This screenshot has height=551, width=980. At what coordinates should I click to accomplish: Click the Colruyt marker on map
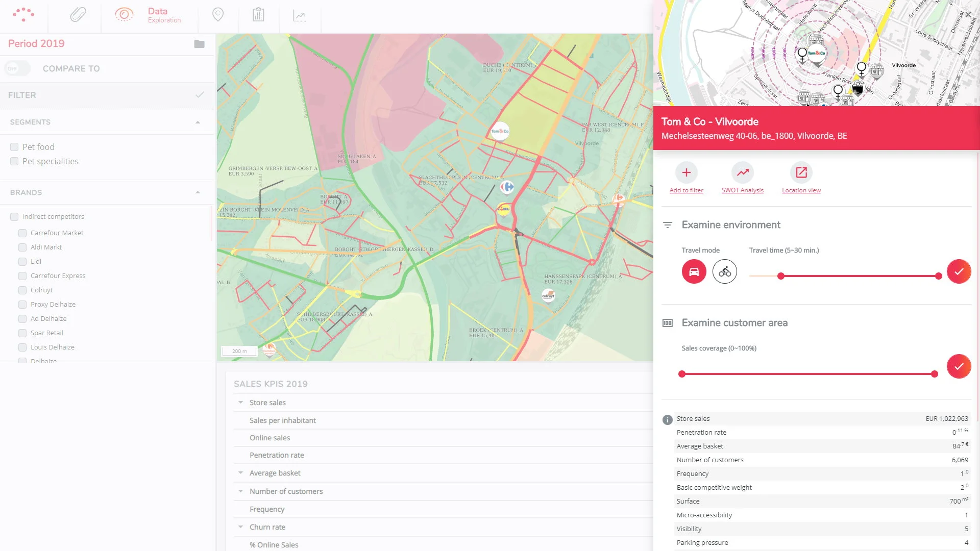point(548,295)
